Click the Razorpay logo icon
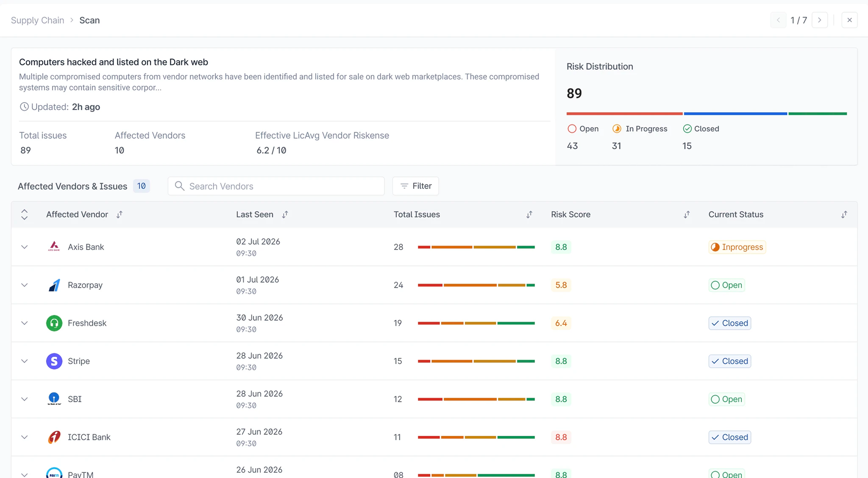This screenshot has height=478, width=868. pyautogui.click(x=54, y=285)
